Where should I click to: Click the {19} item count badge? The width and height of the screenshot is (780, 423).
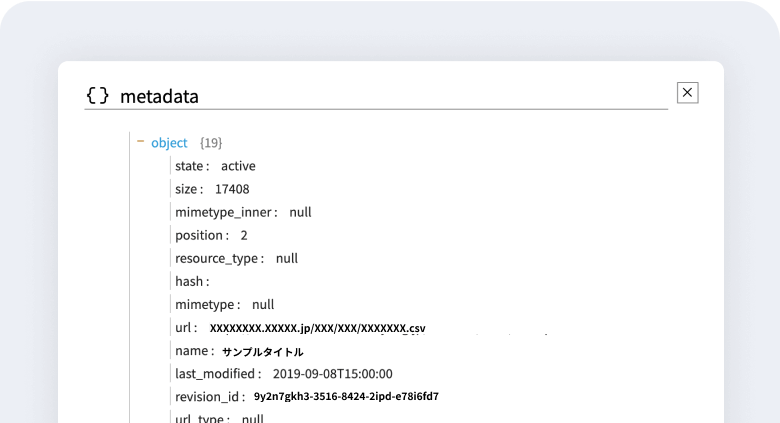(211, 143)
